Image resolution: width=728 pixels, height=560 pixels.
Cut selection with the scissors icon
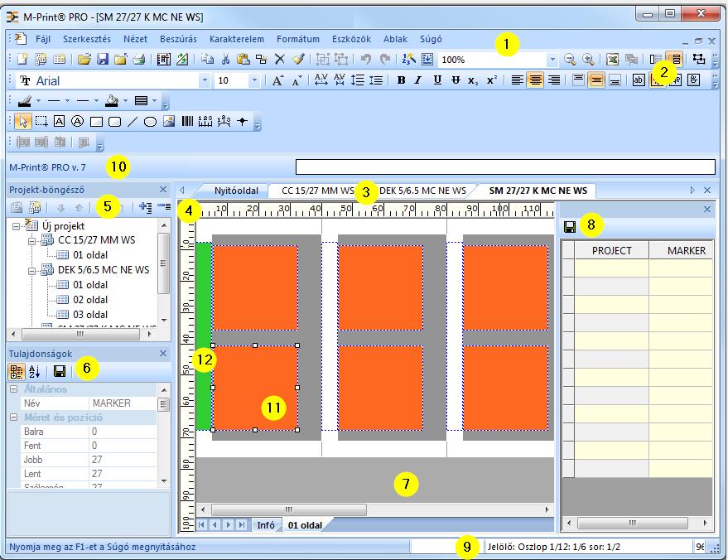pos(225,59)
